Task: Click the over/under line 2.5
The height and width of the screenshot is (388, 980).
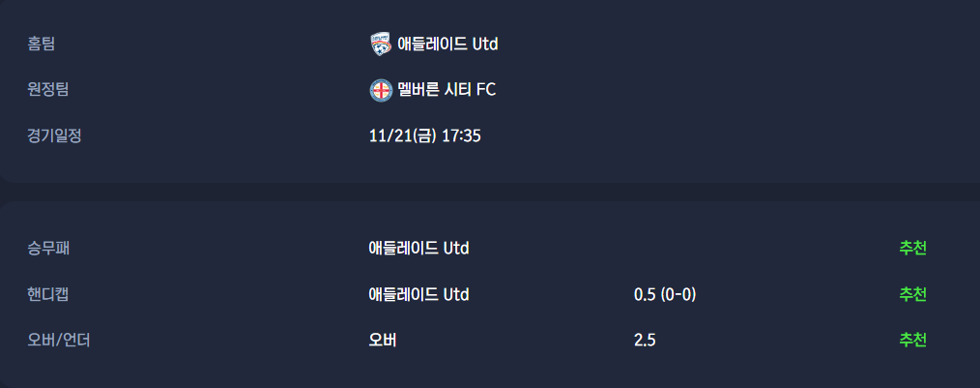Action: [x=646, y=340]
